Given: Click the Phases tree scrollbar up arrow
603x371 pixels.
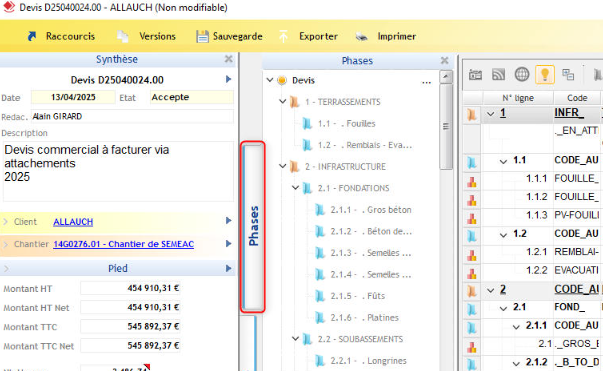Looking at the screenshot, I should pyautogui.click(x=446, y=77).
